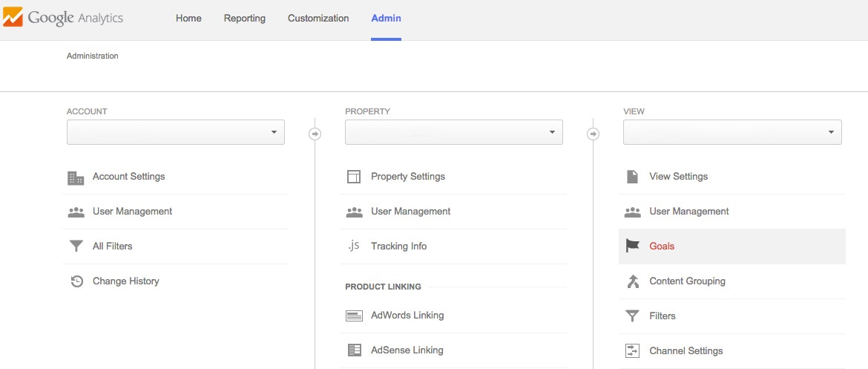The height and width of the screenshot is (369, 868).
Task: Open the View selector dropdown
Action: [x=732, y=132]
